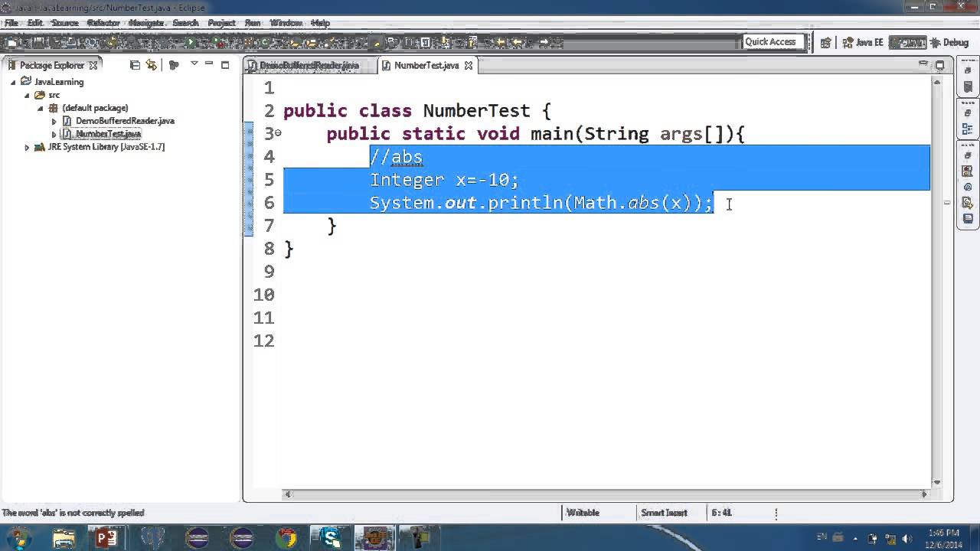Image resolution: width=980 pixels, height=551 pixels.
Task: Switch to the Debug perspective
Action: click(949, 43)
